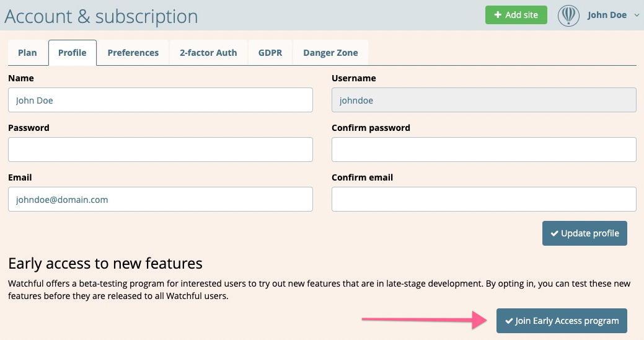Go to the 2-factor Auth tab

(x=208, y=53)
